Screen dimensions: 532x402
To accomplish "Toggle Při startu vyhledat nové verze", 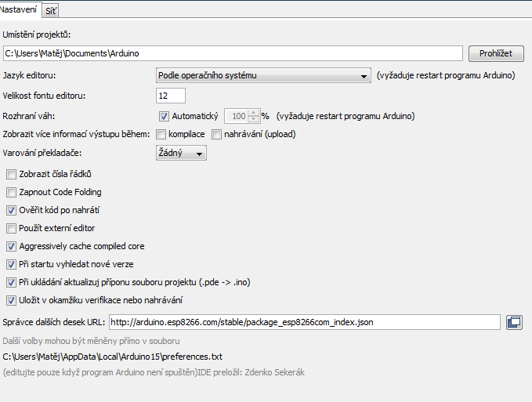I will [x=11, y=264].
